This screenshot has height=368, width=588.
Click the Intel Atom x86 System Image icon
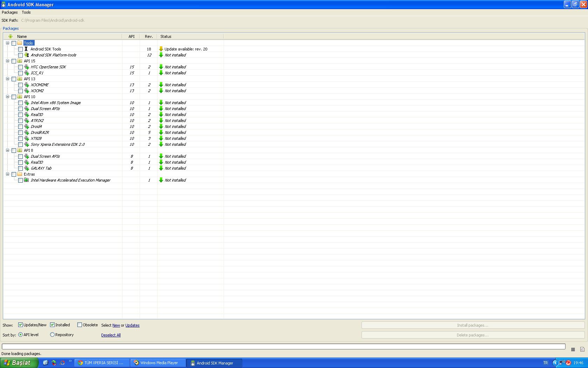[x=26, y=103]
